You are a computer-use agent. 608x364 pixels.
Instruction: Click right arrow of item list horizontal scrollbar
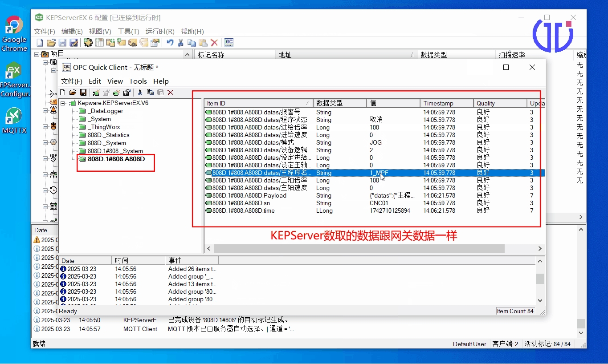coord(540,249)
